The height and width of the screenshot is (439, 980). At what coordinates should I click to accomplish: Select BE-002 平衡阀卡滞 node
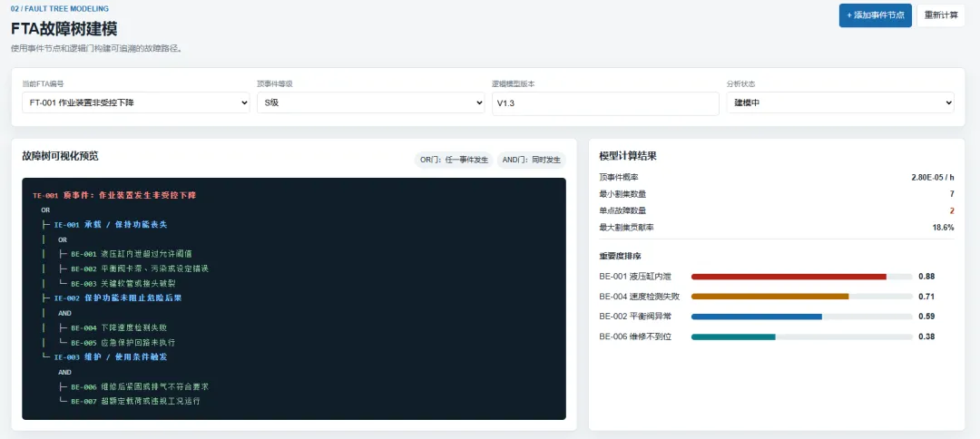point(140,268)
